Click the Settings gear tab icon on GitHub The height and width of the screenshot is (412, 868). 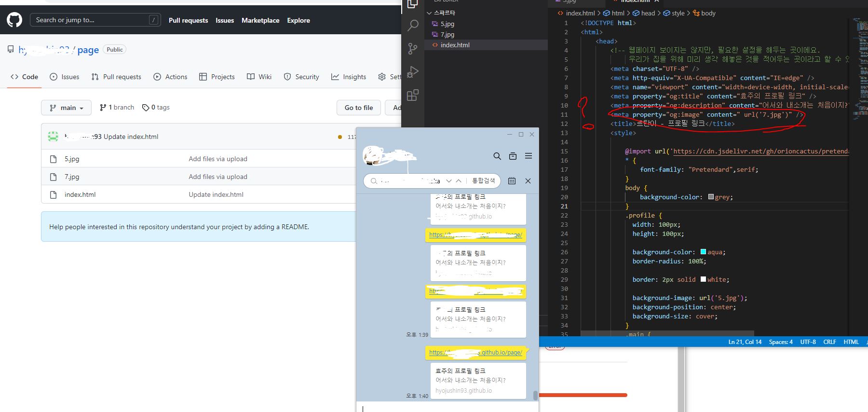click(382, 77)
